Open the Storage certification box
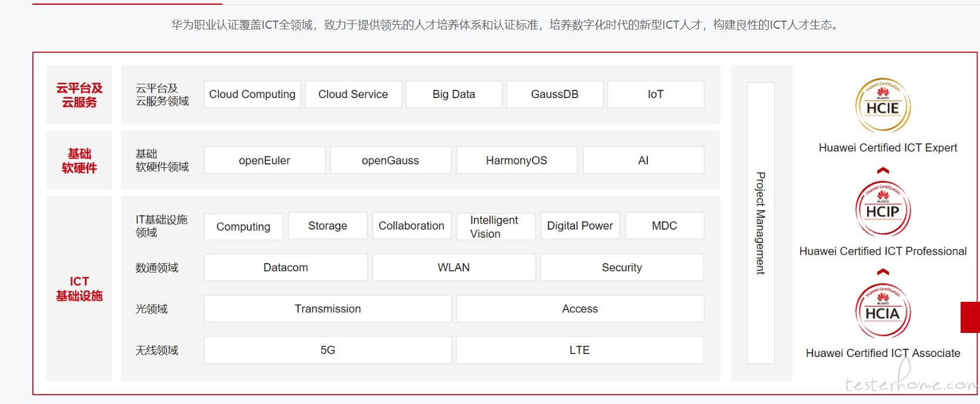This screenshot has height=404, width=980. (x=327, y=226)
